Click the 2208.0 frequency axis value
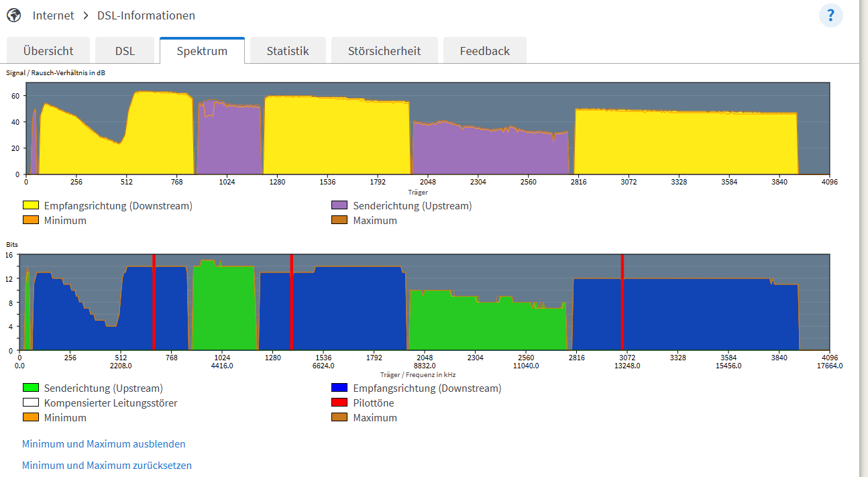This screenshot has width=868, height=477. pos(121,366)
